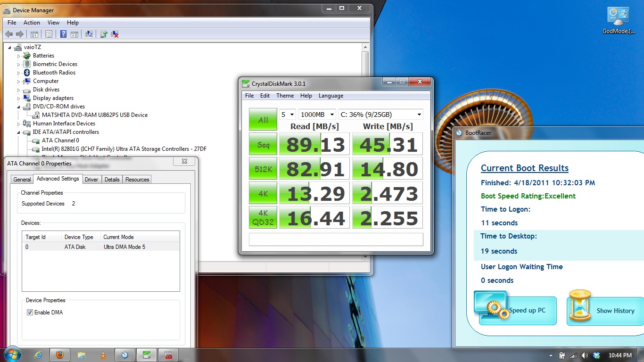Expand the Human Interface Devices node

click(19, 123)
